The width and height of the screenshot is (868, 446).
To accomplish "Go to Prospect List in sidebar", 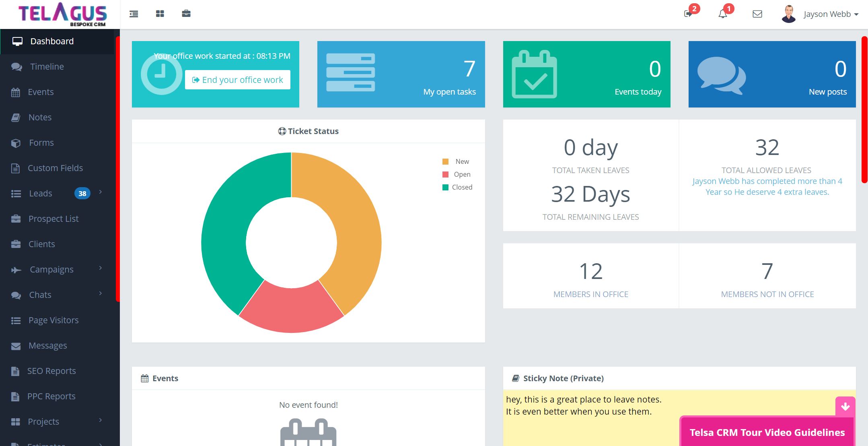I will 53,219.
